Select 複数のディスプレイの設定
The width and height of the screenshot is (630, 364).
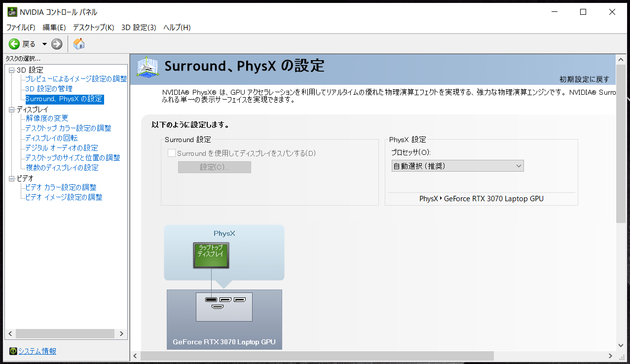click(x=62, y=168)
